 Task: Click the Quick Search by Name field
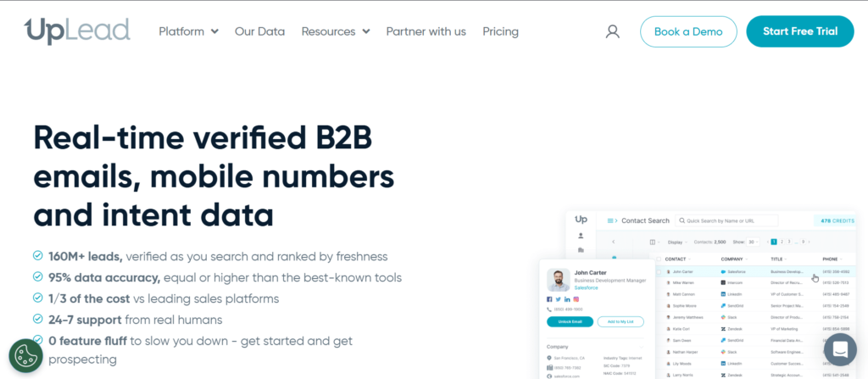726,220
